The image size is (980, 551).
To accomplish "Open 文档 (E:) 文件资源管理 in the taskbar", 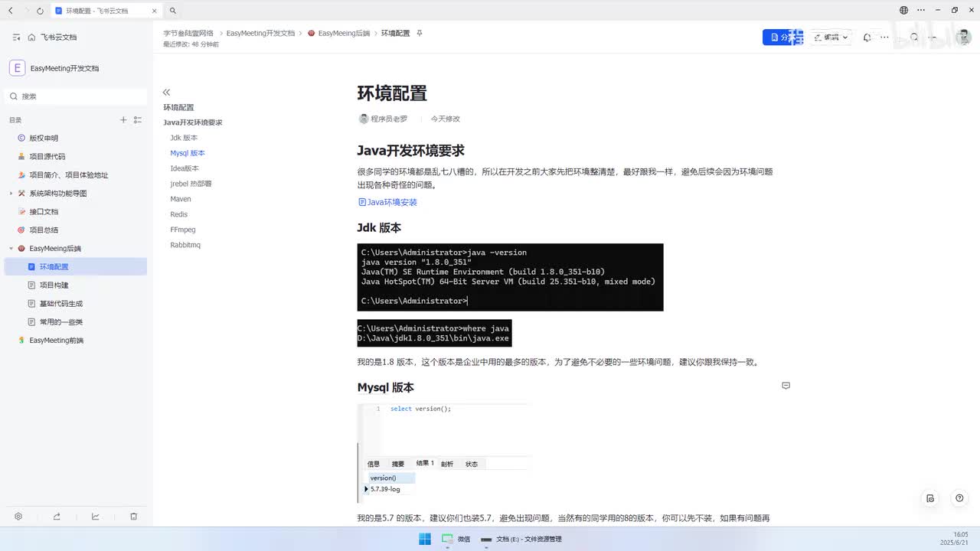I will pos(521,539).
